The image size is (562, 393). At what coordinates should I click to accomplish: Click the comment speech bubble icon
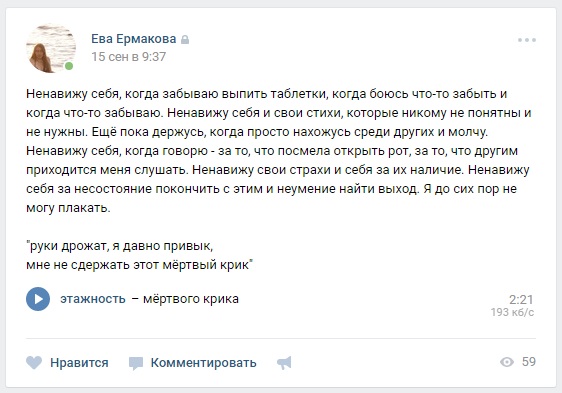coord(136,363)
